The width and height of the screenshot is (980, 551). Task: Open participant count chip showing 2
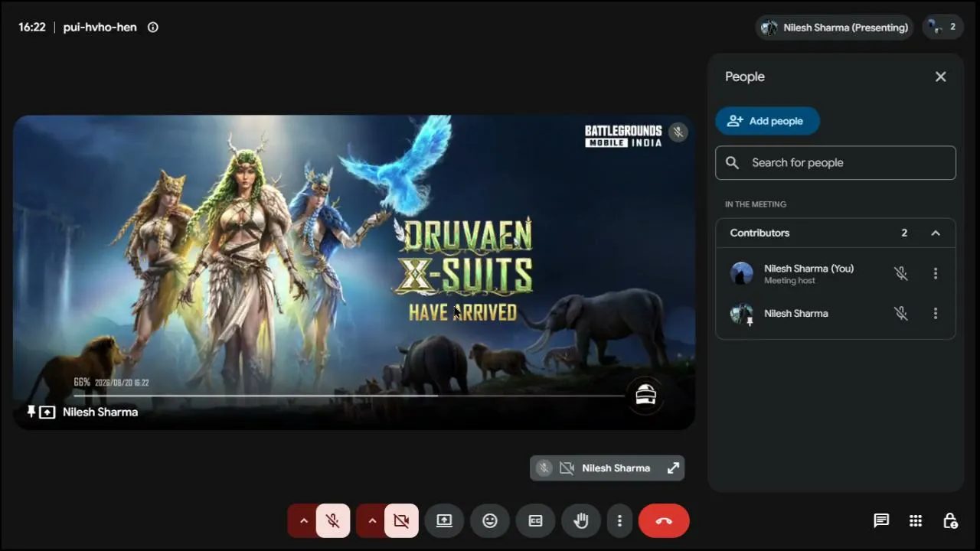tap(942, 27)
